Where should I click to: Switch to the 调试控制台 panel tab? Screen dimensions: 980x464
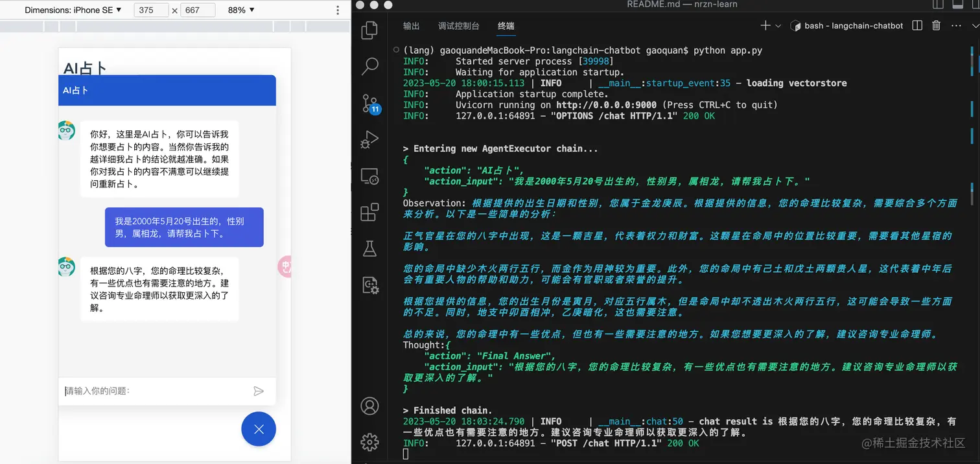pyautogui.click(x=458, y=26)
